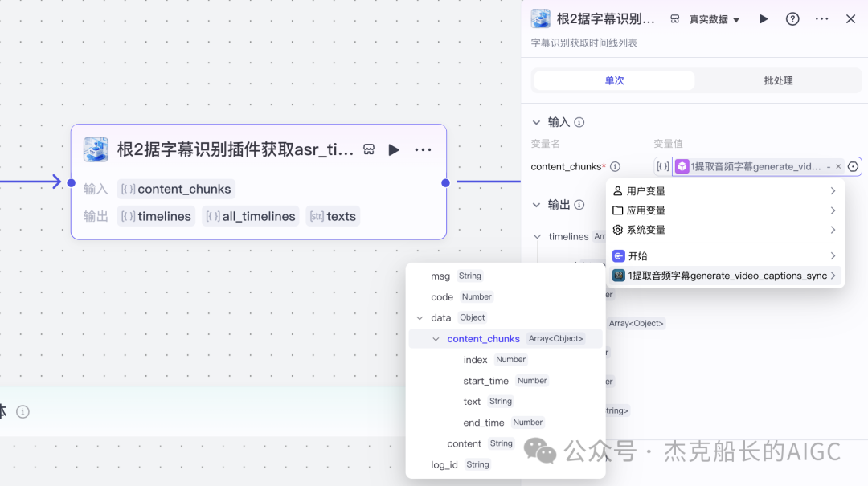
Task: Open 开始 node variables
Action: 725,255
